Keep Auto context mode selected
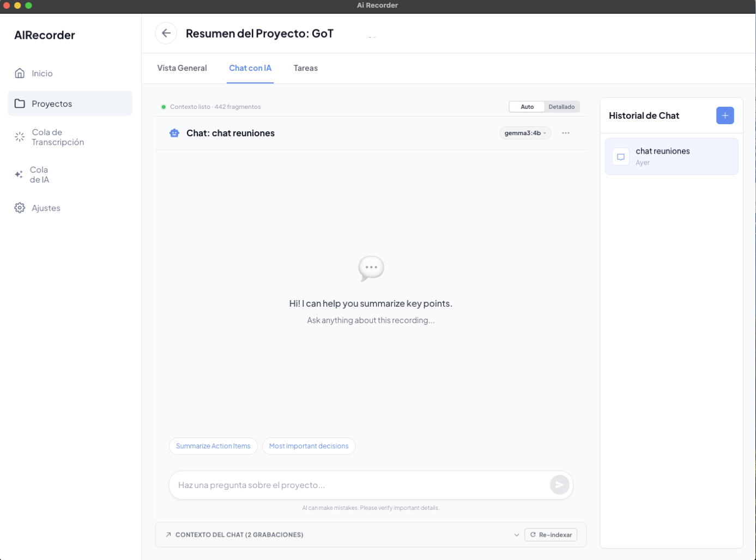The image size is (756, 560). [527, 107]
